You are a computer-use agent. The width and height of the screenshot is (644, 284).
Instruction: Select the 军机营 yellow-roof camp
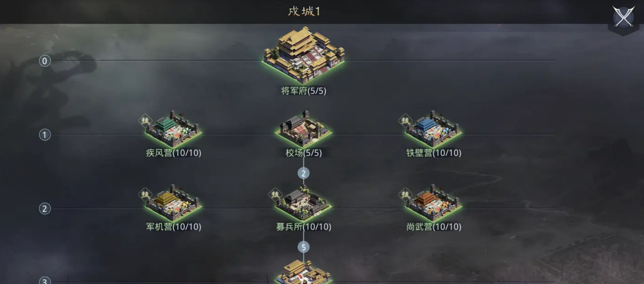tap(173, 202)
